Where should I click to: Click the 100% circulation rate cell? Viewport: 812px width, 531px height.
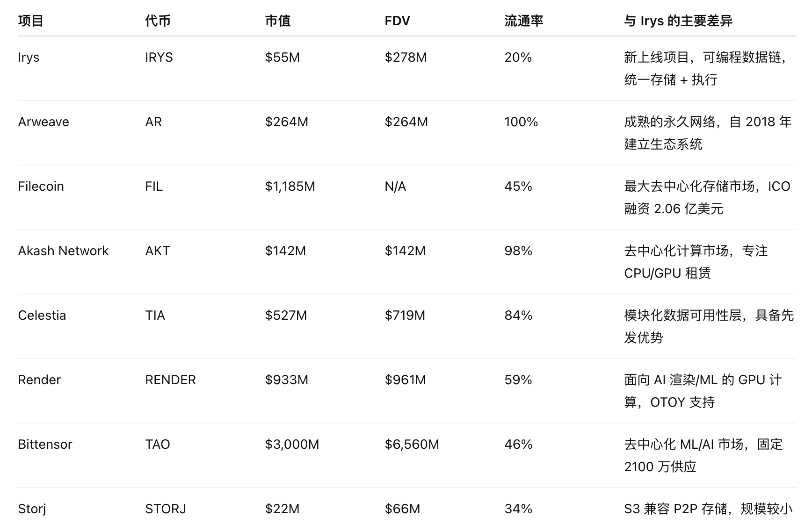pyautogui.click(x=521, y=122)
